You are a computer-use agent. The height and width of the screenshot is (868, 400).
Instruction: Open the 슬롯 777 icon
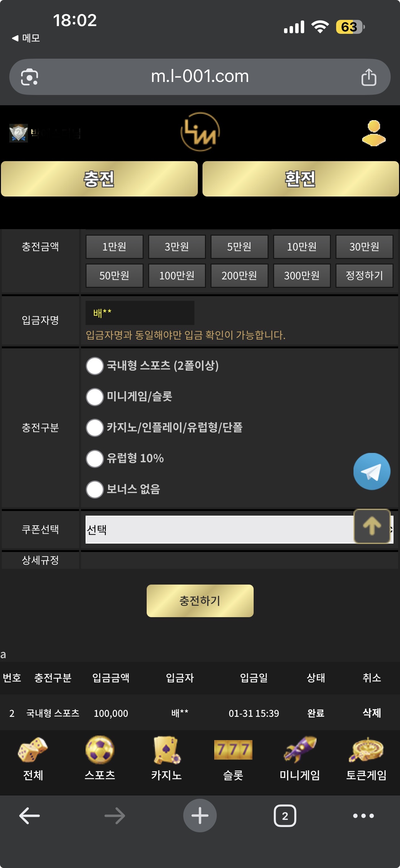point(233,750)
